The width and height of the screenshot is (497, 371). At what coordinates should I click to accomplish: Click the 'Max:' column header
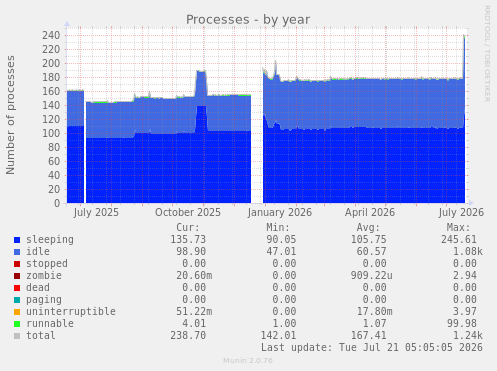click(458, 228)
